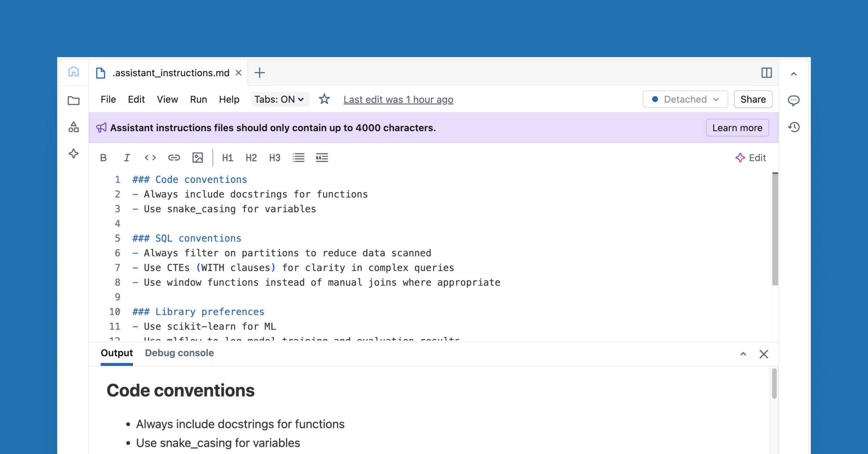This screenshot has width=868, height=454.
Task: Insert an image using picture icon
Action: tap(197, 158)
